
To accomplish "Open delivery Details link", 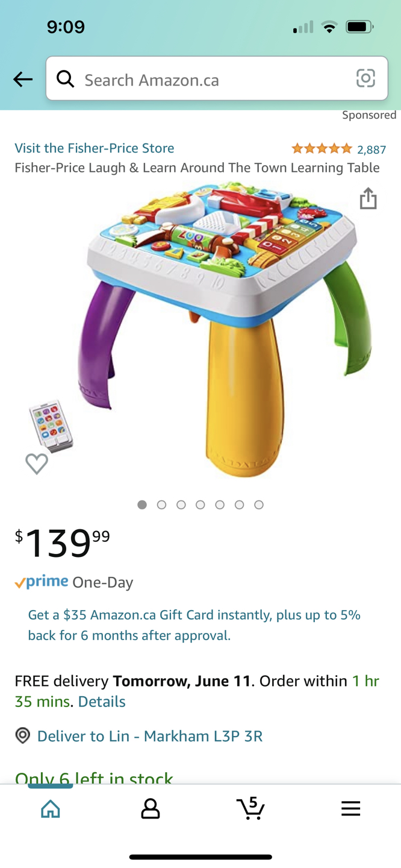I will coord(102,702).
